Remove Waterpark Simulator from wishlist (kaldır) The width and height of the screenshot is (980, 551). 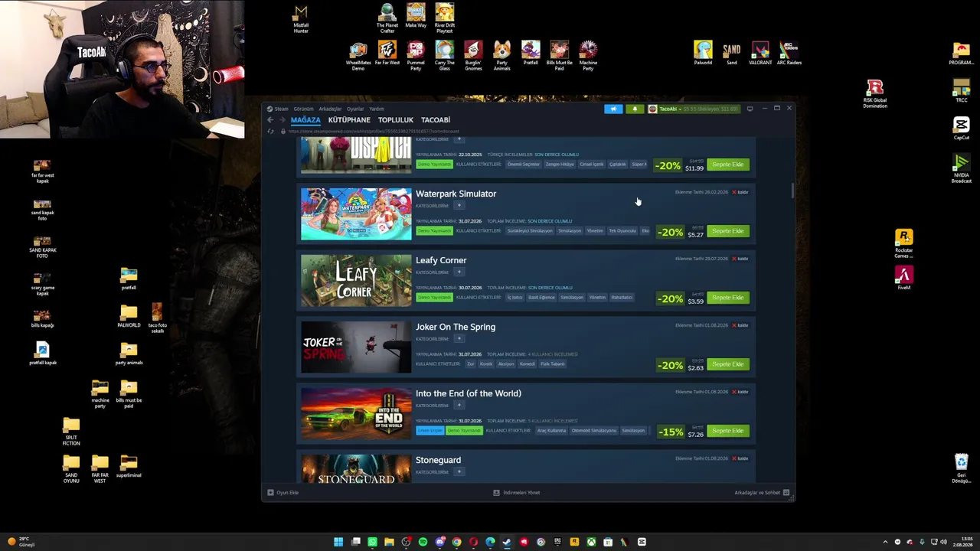click(x=740, y=192)
